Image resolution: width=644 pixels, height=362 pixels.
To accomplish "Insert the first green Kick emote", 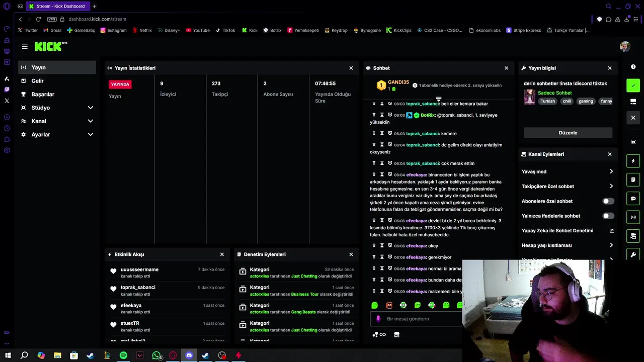I will [374, 305].
